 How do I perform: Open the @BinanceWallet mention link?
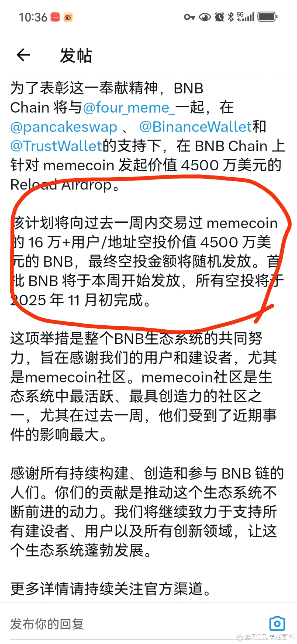[195, 127]
